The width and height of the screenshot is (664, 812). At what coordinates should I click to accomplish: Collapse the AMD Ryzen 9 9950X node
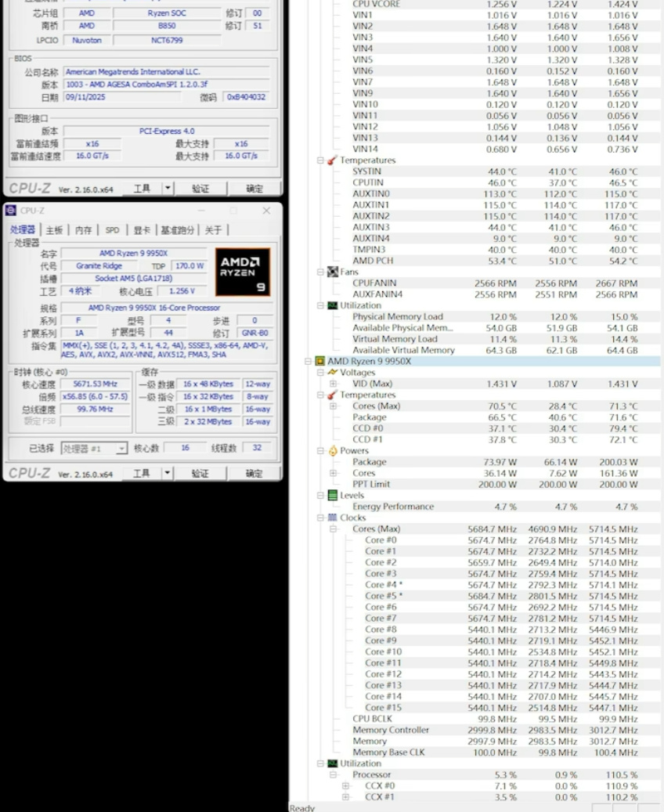(308, 361)
